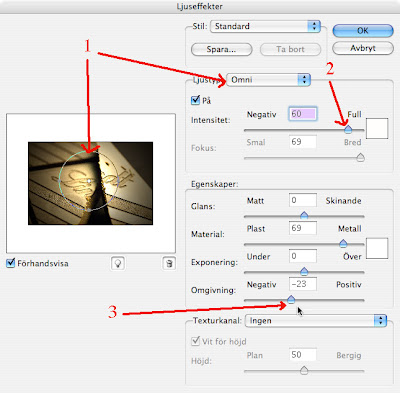Click the Glans value field showing 0

[303, 200]
